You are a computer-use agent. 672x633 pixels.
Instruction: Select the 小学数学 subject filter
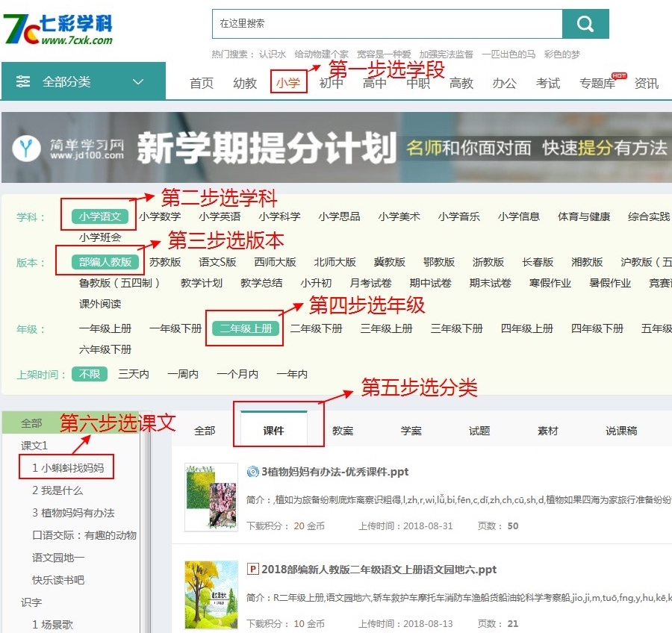pos(160,216)
